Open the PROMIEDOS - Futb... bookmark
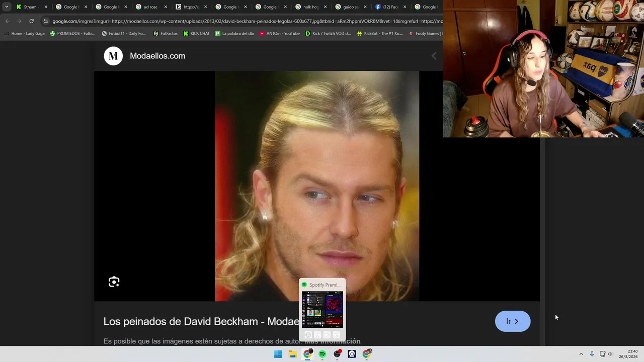Viewport: 644px width, 362px height. 72,34
